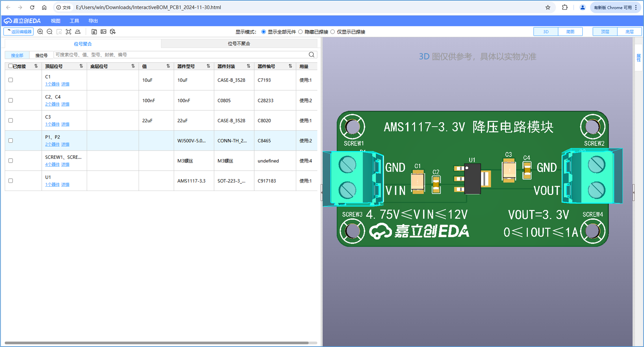This screenshot has height=347, width=644.
Task: Go to the browser home page icon
Action: pyautogui.click(x=44, y=7)
